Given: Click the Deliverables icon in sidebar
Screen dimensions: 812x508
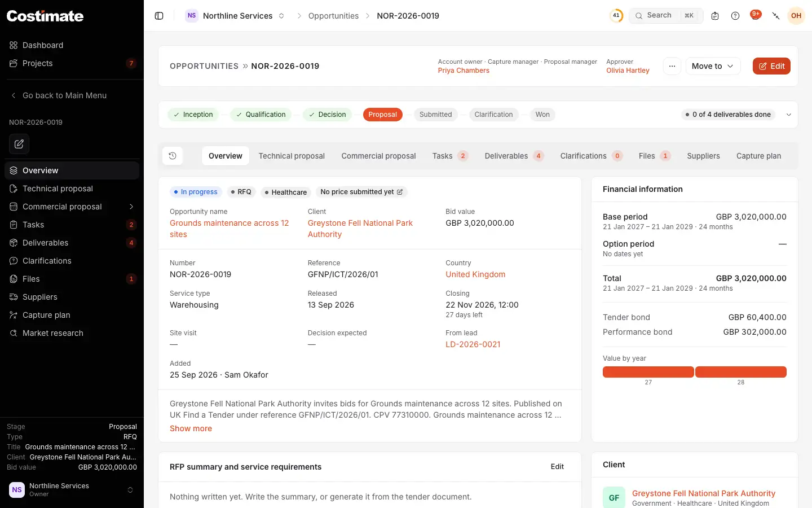Looking at the screenshot, I should point(14,243).
